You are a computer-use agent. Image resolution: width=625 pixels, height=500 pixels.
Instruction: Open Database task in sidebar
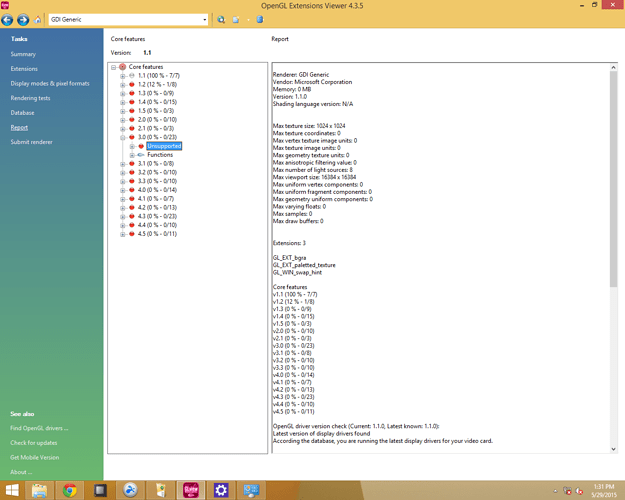(22, 113)
